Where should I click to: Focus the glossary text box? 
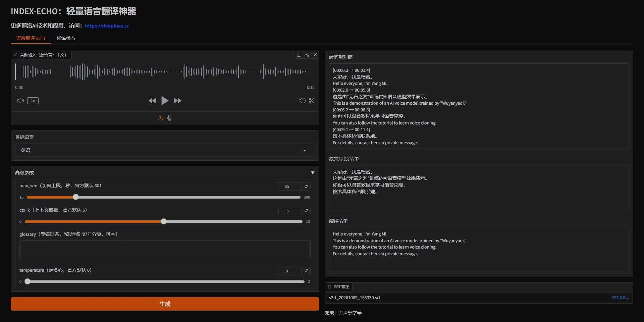165,250
